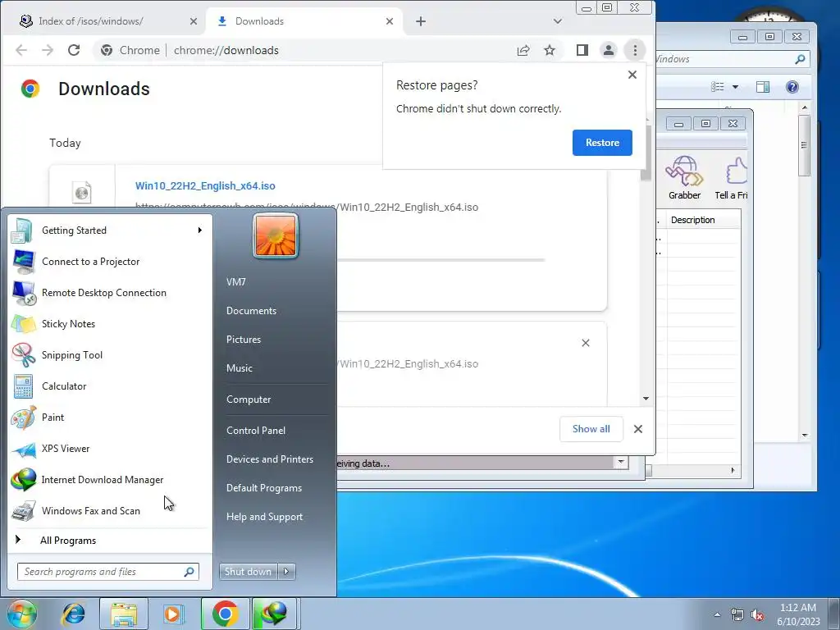Remove second download entry from list
Screen dimensions: 840x630
[586, 343]
